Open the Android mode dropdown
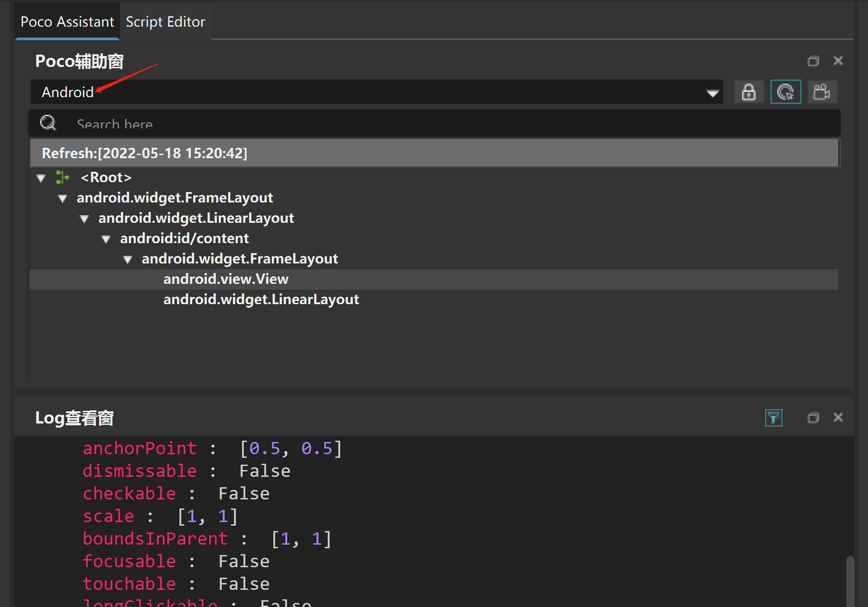The image size is (868, 607). pos(712,93)
